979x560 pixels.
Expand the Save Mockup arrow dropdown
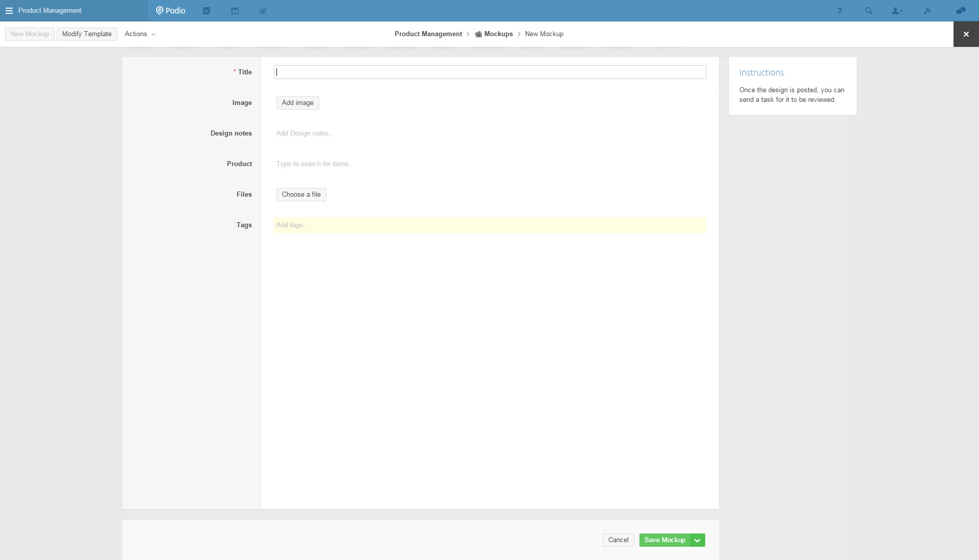[x=697, y=540]
